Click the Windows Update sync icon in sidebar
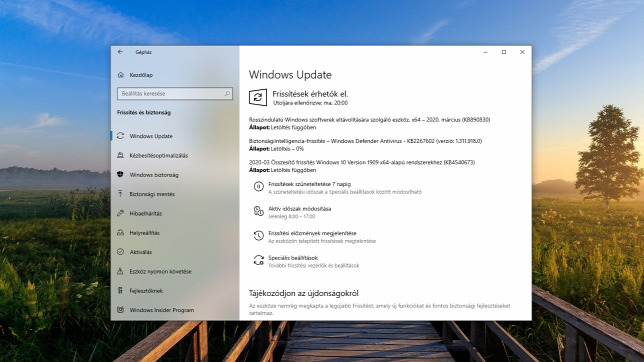 [120, 136]
